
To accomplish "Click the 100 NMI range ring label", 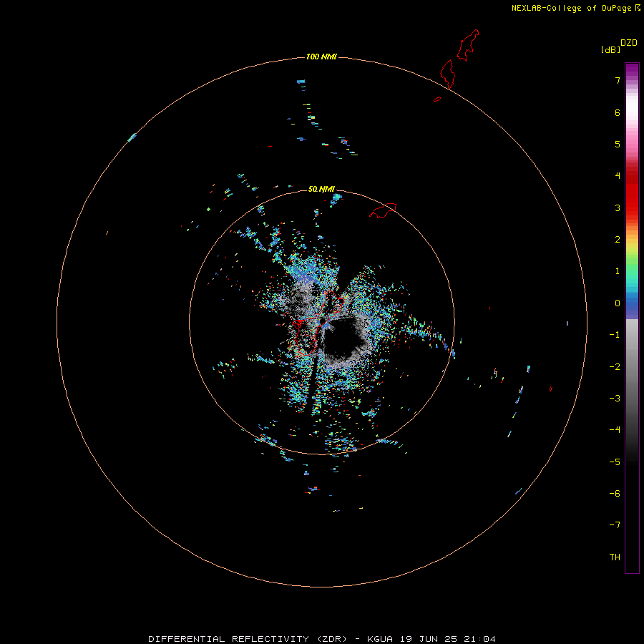I will coord(321,57).
